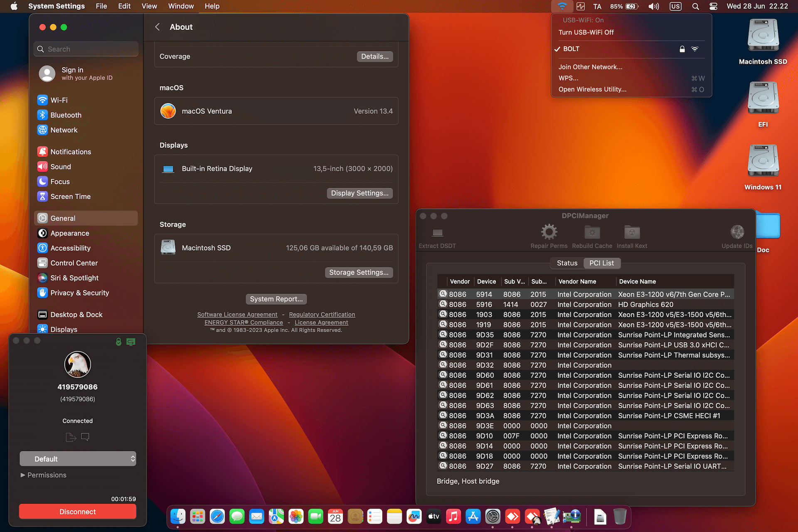Open Storage Settings

pyautogui.click(x=359, y=273)
